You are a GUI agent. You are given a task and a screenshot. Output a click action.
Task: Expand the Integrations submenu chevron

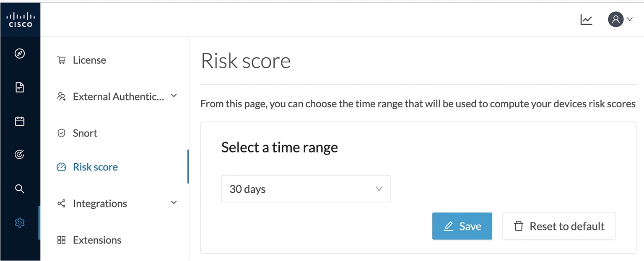(174, 203)
